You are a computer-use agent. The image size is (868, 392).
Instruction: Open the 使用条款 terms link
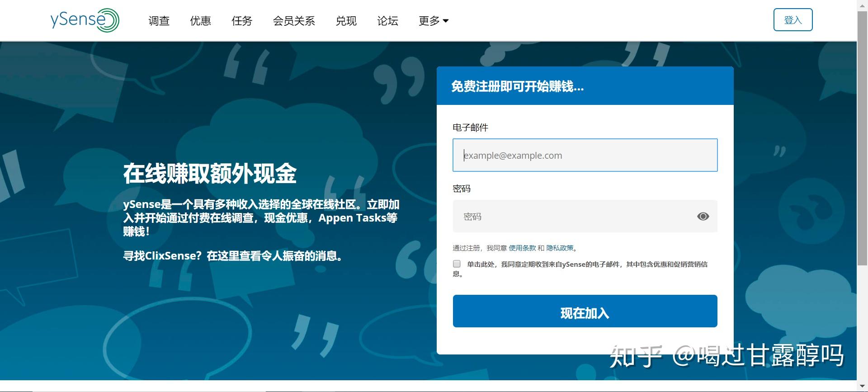(522, 248)
